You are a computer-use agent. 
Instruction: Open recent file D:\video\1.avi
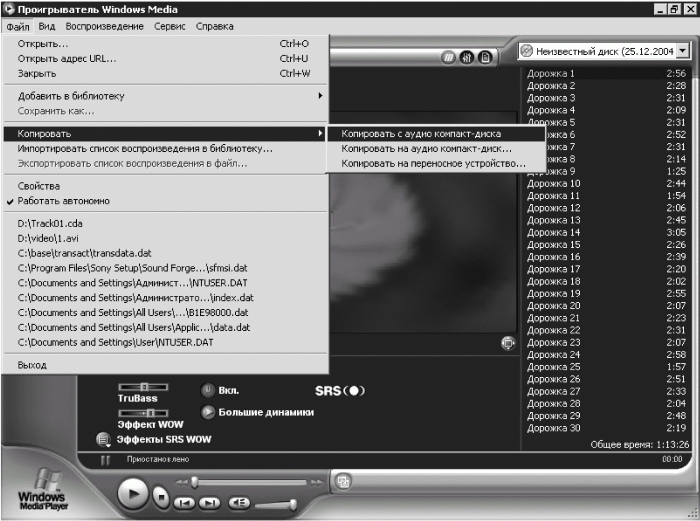coord(52,239)
